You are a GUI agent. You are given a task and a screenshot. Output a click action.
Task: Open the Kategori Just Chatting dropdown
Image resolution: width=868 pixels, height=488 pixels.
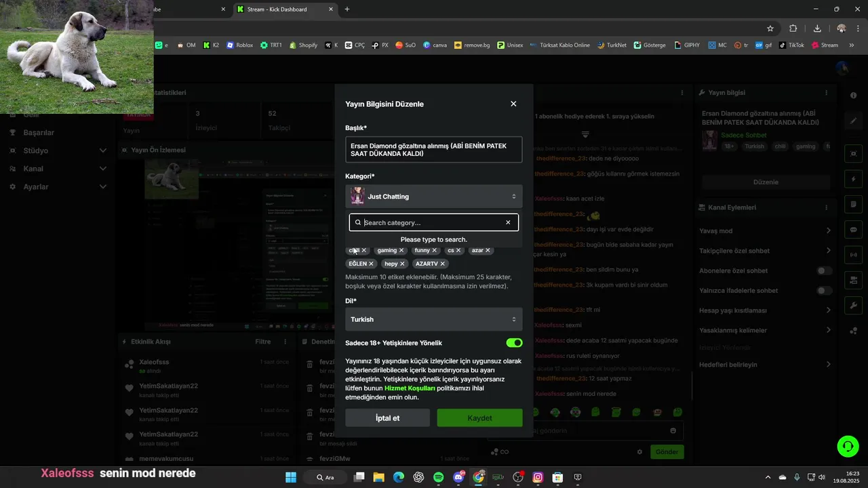click(434, 197)
